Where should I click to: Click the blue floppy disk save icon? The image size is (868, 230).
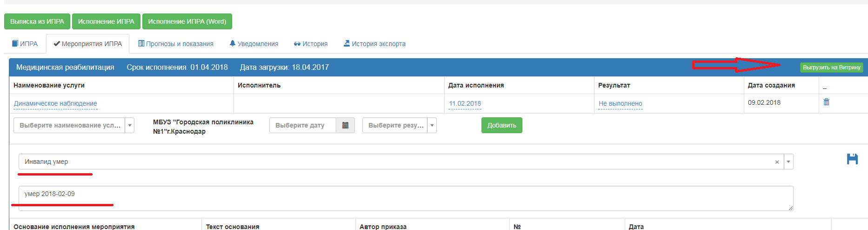pos(852,159)
